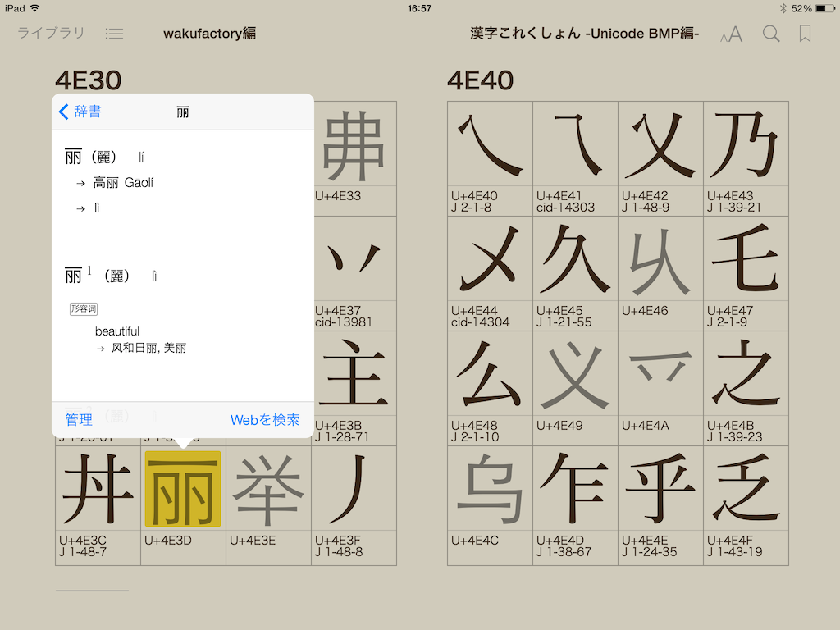Tap Webを検索 in the dictionary popover
Viewport: 840px width, 630px height.
click(265, 420)
